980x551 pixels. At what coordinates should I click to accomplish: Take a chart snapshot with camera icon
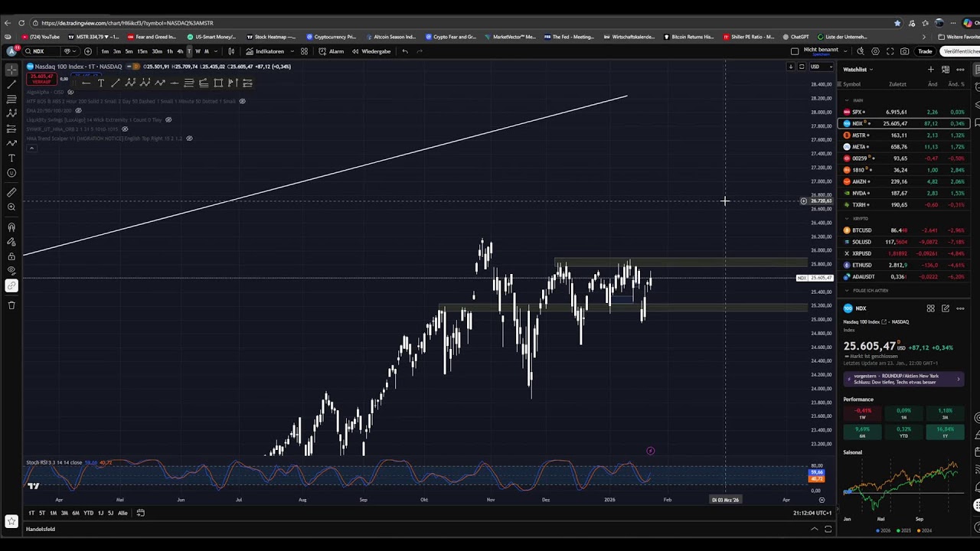(x=905, y=51)
